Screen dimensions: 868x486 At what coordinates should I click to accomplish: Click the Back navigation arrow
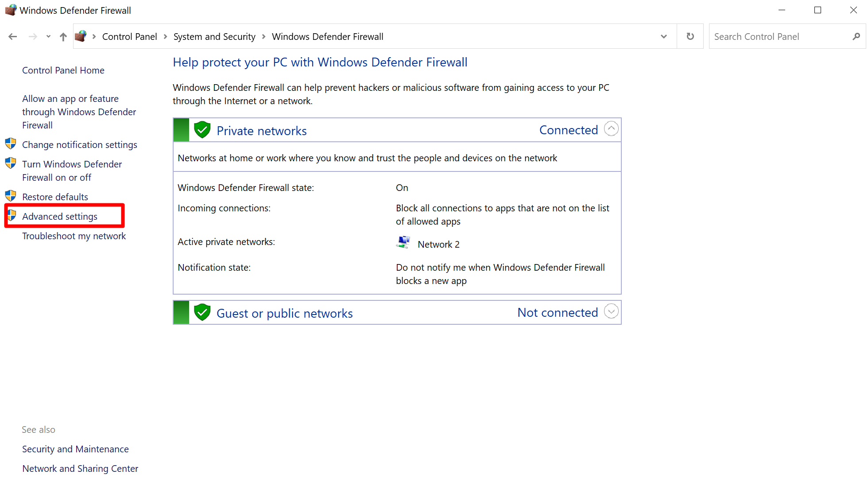pos(12,37)
